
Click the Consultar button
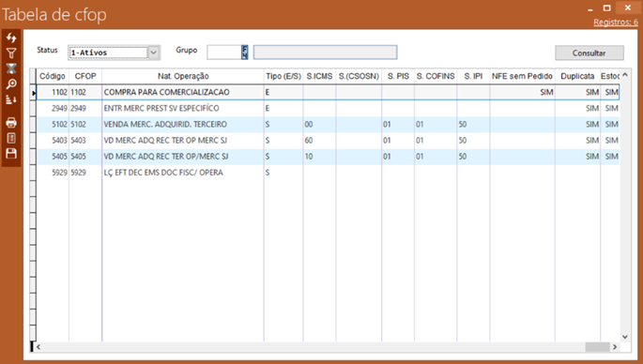pos(589,53)
